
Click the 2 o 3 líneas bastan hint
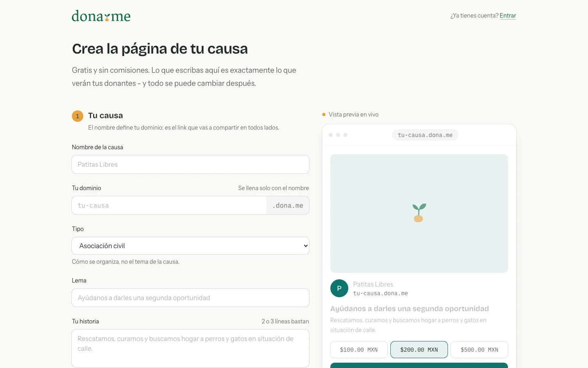pyautogui.click(x=285, y=321)
